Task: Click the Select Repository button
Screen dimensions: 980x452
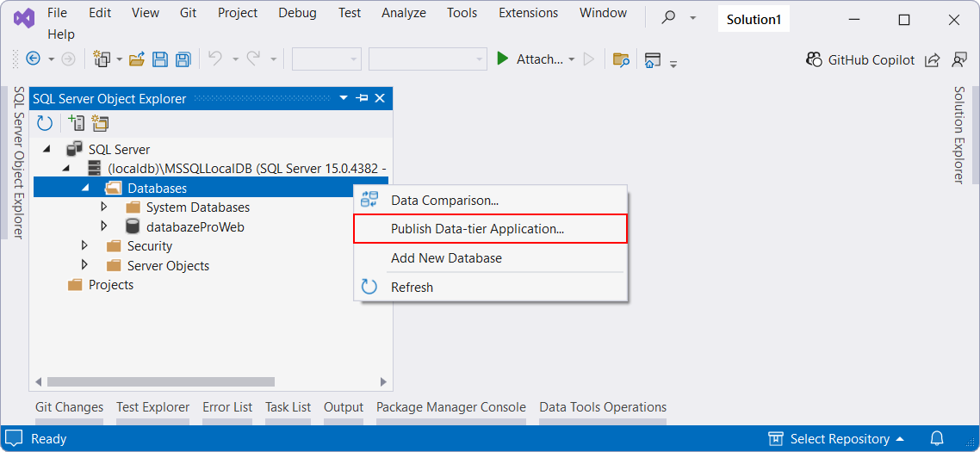Action: (835, 439)
